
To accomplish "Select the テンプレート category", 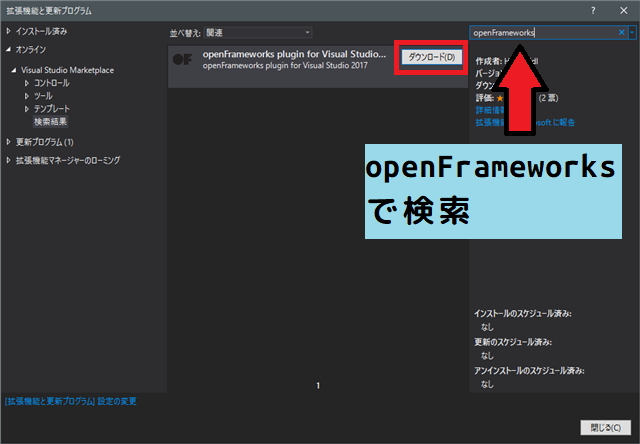I will pyautogui.click(x=52, y=109).
